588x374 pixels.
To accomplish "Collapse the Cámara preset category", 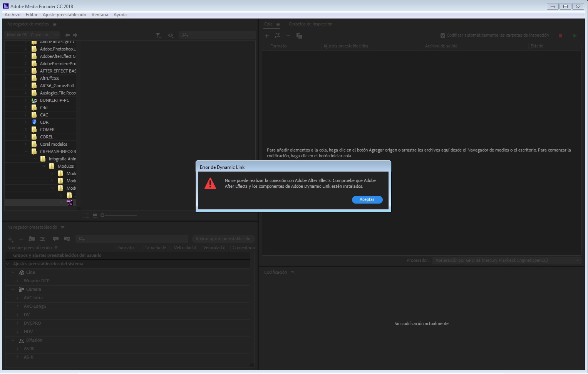I will point(13,290).
